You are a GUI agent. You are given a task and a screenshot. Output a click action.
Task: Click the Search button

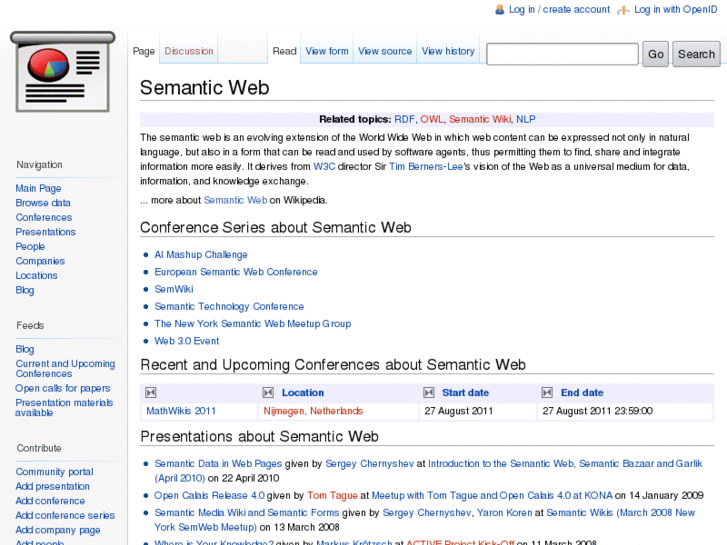(696, 54)
